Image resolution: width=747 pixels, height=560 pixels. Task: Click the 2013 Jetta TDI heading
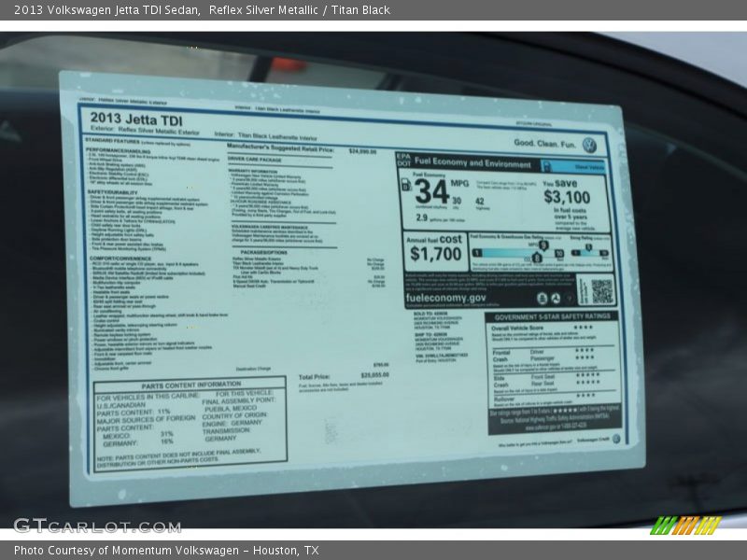[x=136, y=119]
